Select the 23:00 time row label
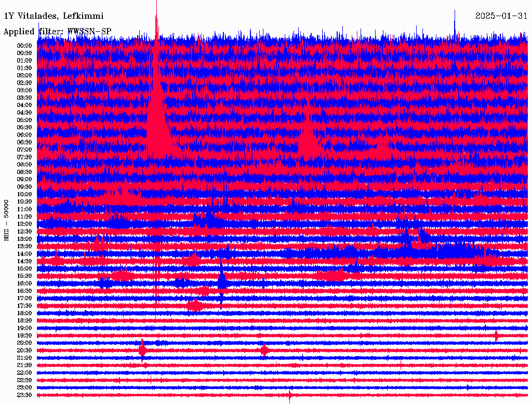 tap(24, 388)
